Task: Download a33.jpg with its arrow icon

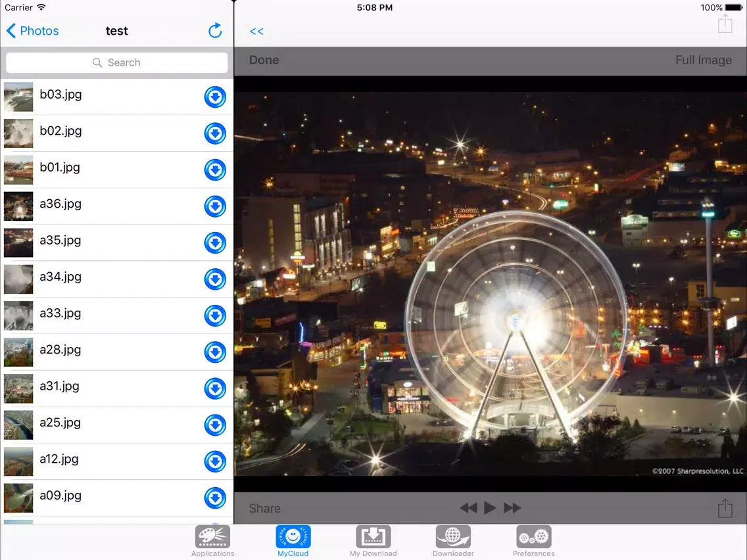Action: (215, 315)
